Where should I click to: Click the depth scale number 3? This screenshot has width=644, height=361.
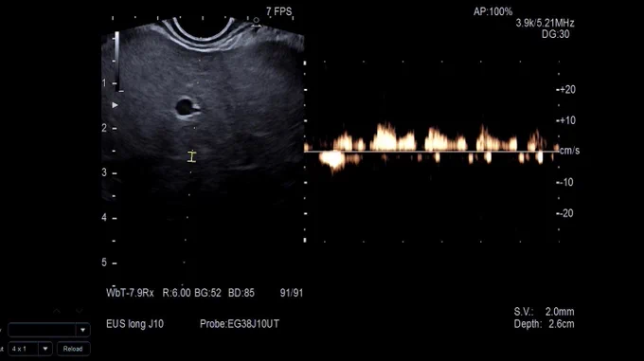(x=104, y=172)
